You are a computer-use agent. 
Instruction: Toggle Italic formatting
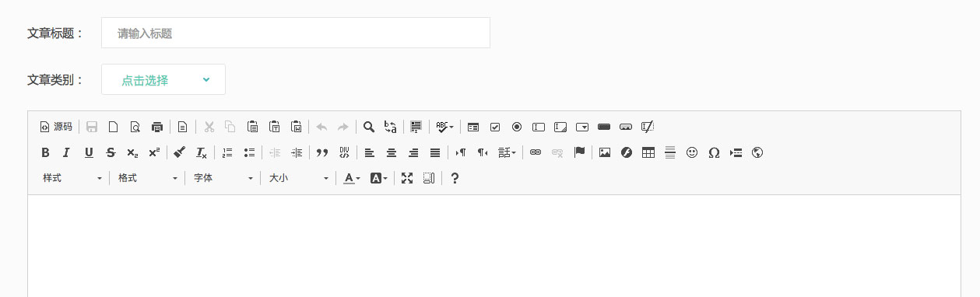pos(67,152)
